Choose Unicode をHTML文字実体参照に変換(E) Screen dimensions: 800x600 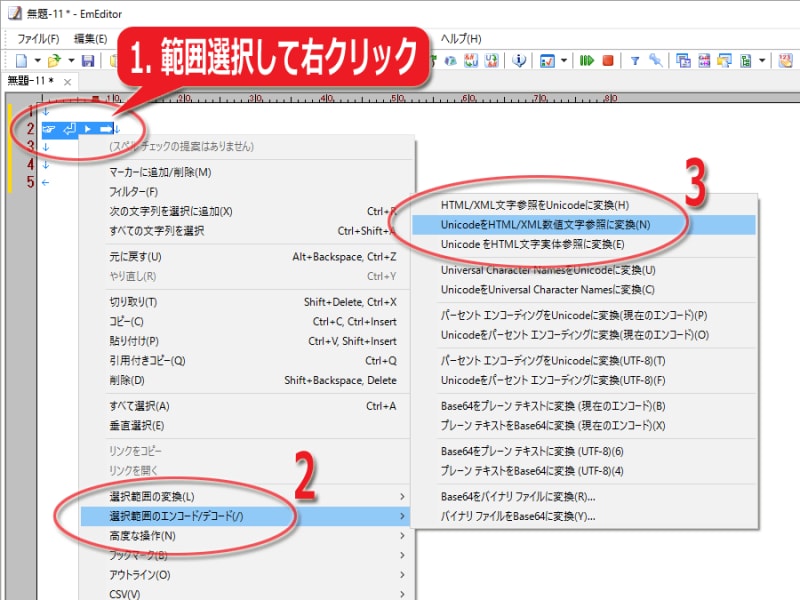pyautogui.click(x=584, y=244)
